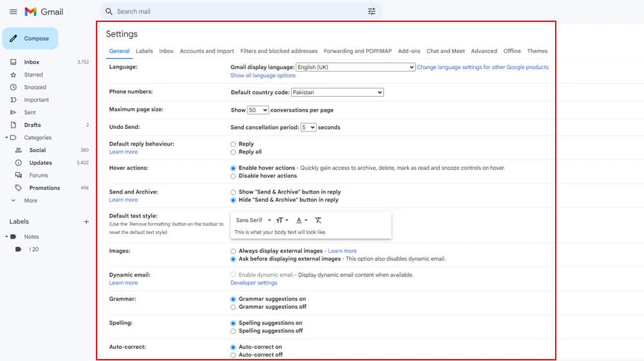Open the text colour picker
The height and width of the screenshot is (361, 644).
[x=301, y=220]
